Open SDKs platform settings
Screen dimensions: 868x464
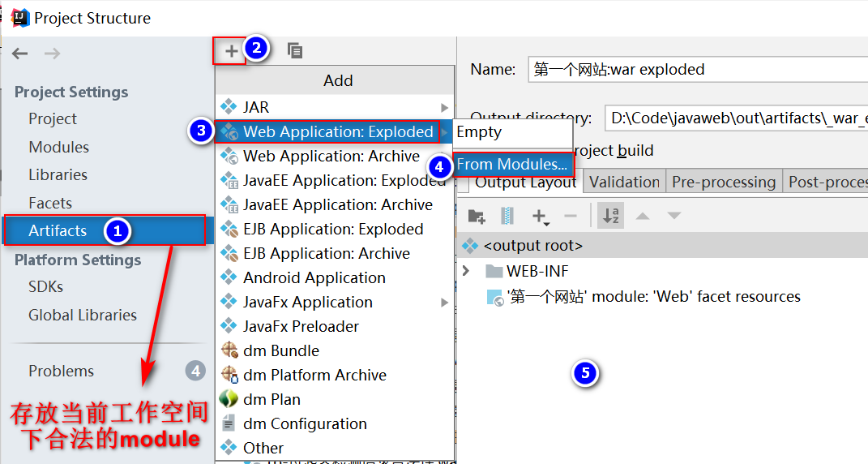pos(46,286)
